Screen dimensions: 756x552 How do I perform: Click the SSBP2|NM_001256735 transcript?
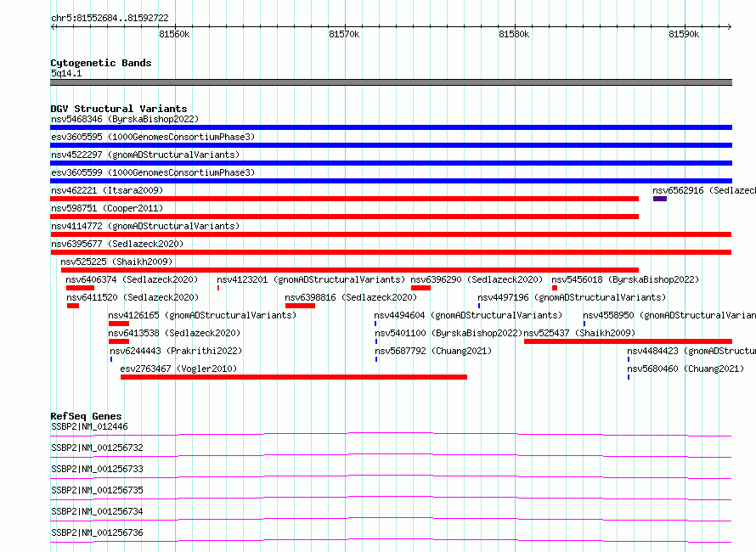point(98,490)
